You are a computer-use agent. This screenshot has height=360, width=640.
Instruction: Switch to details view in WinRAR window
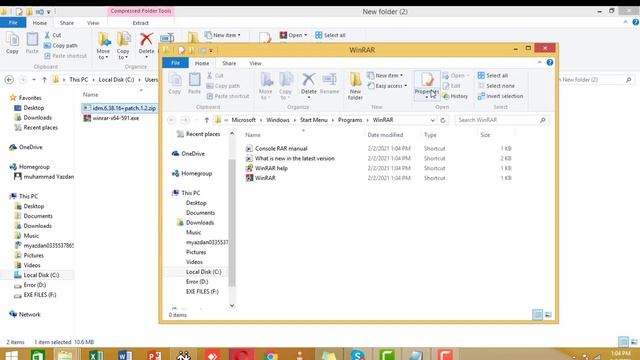(538, 315)
